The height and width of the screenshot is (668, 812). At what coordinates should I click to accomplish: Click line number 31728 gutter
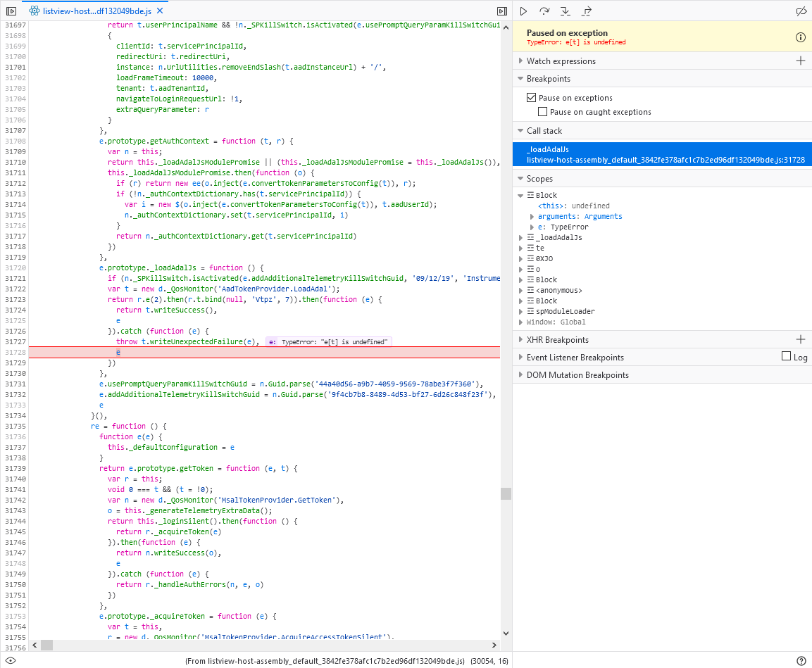pos(15,352)
